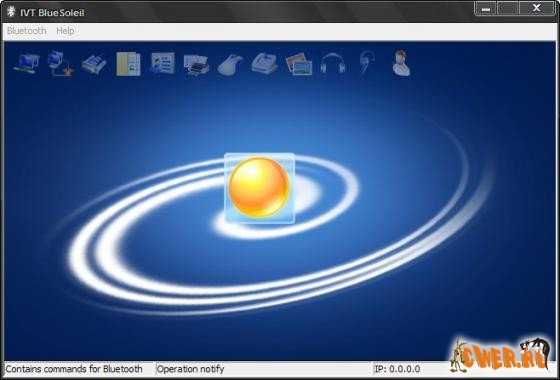Click the Bluetooth Printer service icon

[196, 65]
